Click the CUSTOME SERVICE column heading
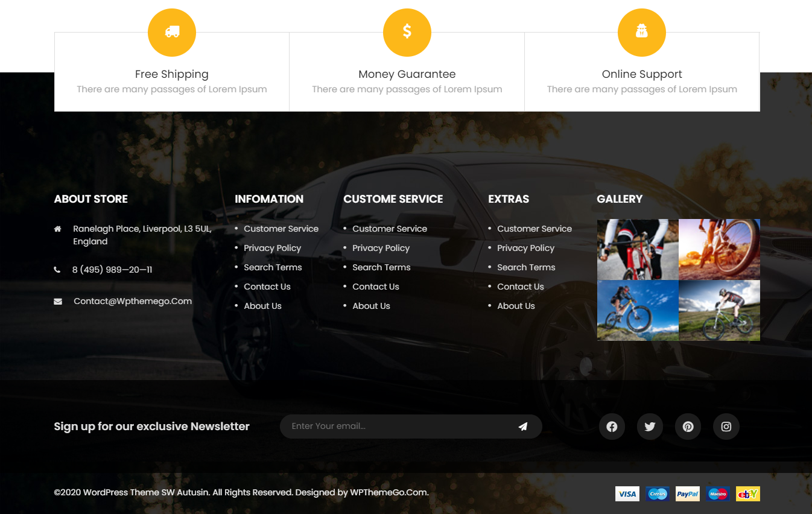This screenshot has height=514, width=812. click(393, 199)
